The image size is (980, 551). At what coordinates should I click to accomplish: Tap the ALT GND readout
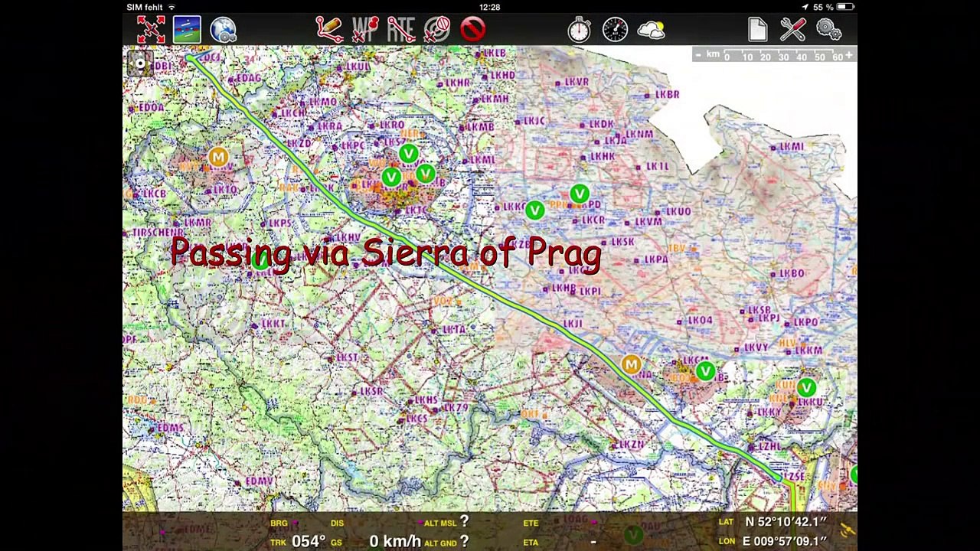tap(446, 542)
